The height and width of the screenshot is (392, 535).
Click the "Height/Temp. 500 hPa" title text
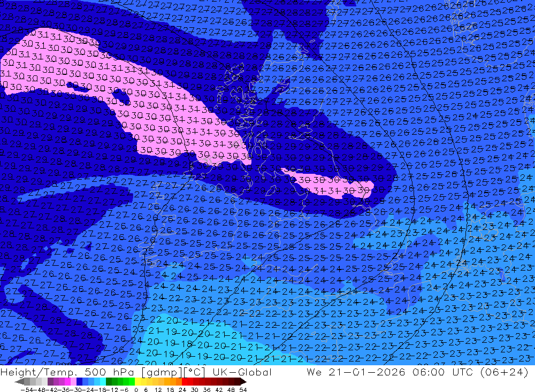(x=67, y=372)
